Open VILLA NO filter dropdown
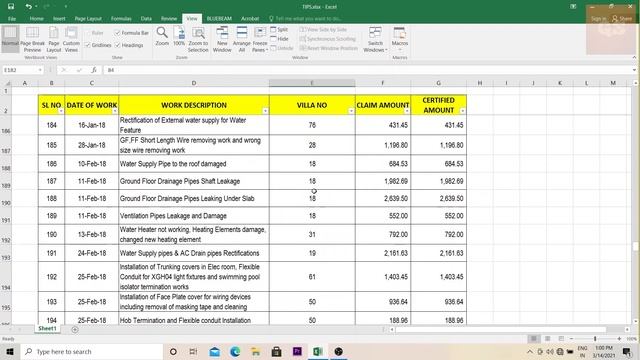 point(351,111)
